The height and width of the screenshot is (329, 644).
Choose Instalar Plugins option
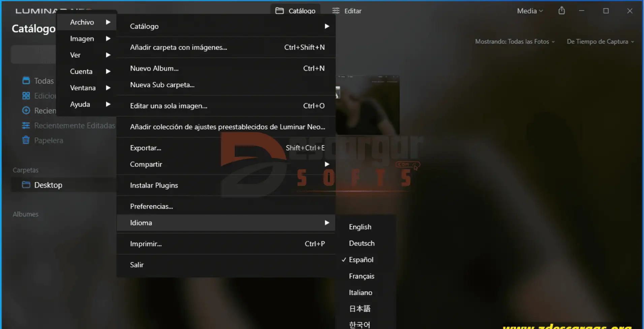tap(154, 185)
